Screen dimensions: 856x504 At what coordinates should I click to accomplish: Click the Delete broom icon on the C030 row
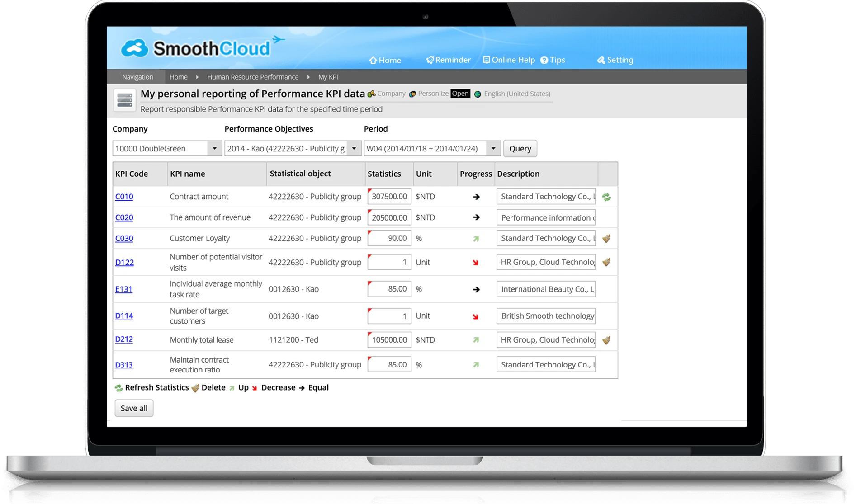click(x=606, y=238)
